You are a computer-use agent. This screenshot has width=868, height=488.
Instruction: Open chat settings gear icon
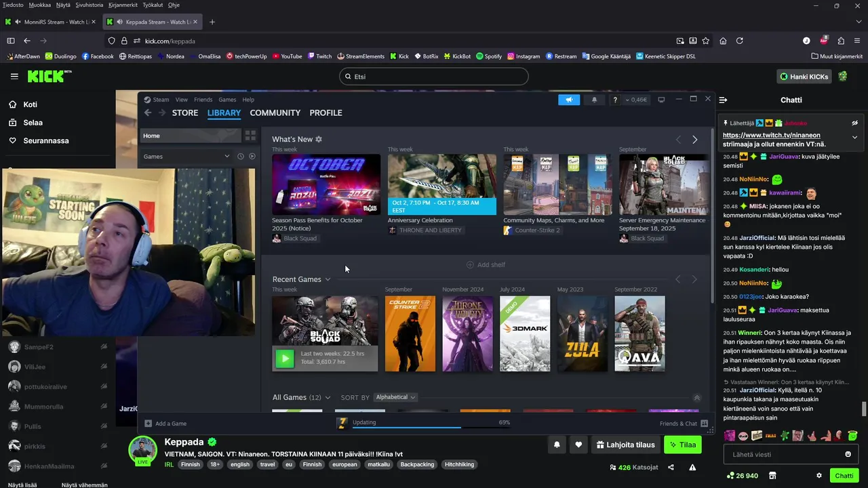819,476
